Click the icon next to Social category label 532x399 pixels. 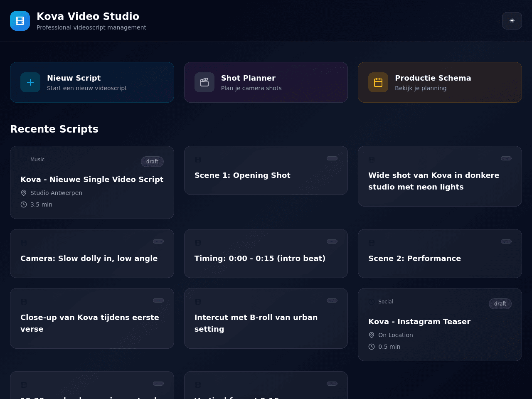tap(372, 302)
